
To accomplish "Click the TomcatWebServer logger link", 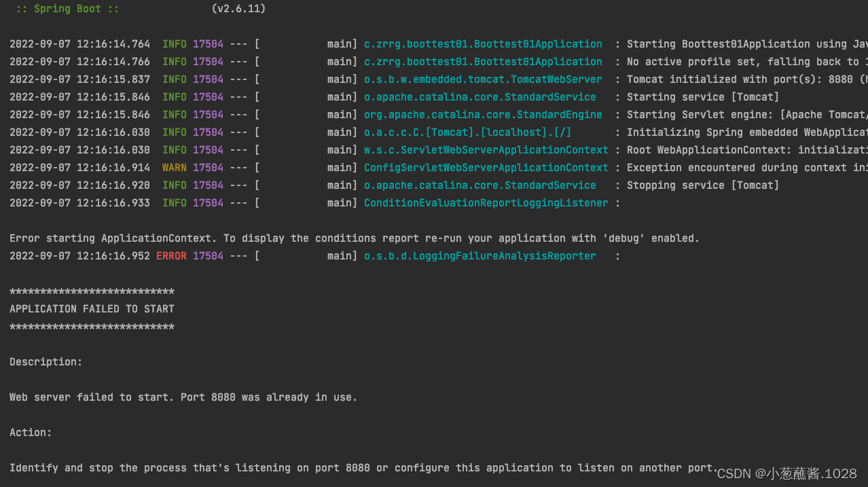I will coord(484,79).
